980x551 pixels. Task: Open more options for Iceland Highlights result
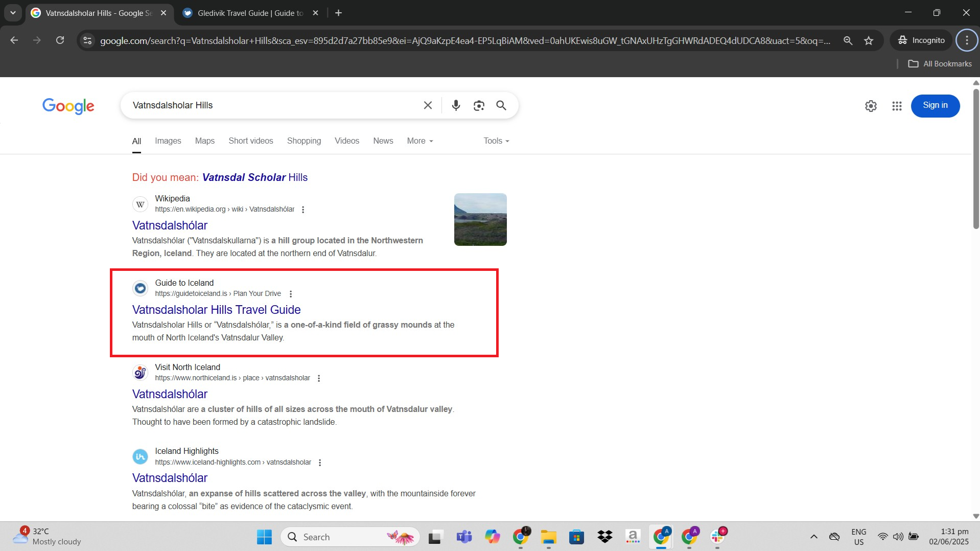[x=320, y=463]
